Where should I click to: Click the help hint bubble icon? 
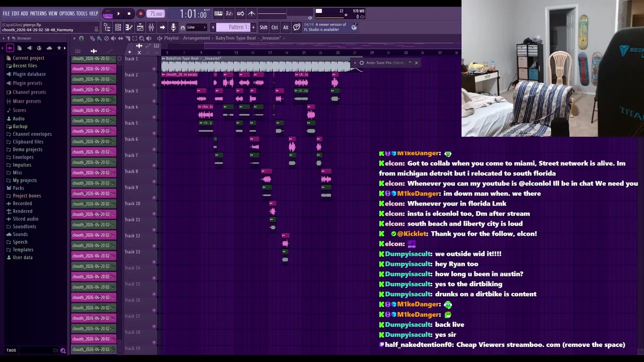[x=297, y=27]
